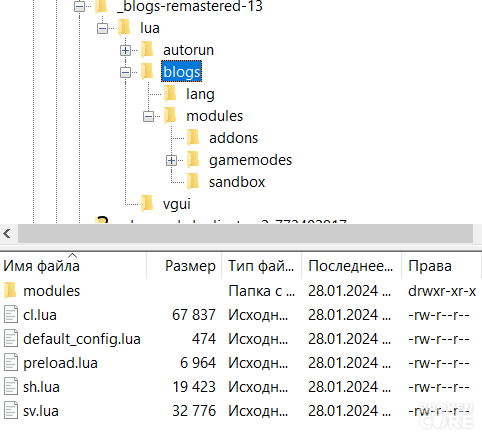This screenshot has width=482, height=433.
Task: Select the lua folder in tree
Action: tap(150, 28)
